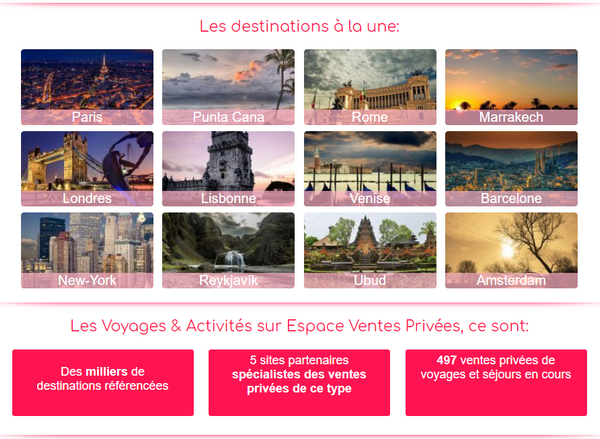Viewport: 600px width, 439px height.
Task: Click the Paris label caption
Action: [x=87, y=117]
